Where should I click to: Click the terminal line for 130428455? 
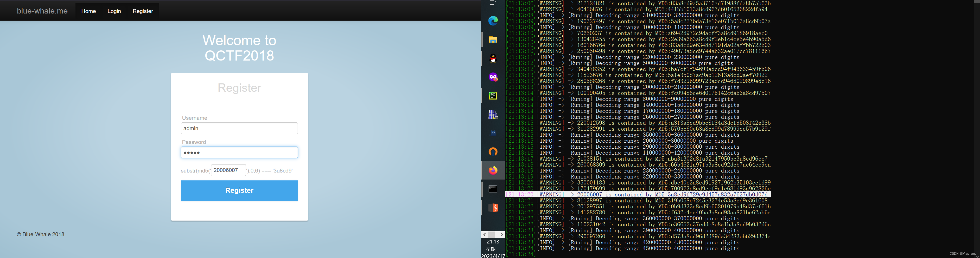click(x=638, y=39)
